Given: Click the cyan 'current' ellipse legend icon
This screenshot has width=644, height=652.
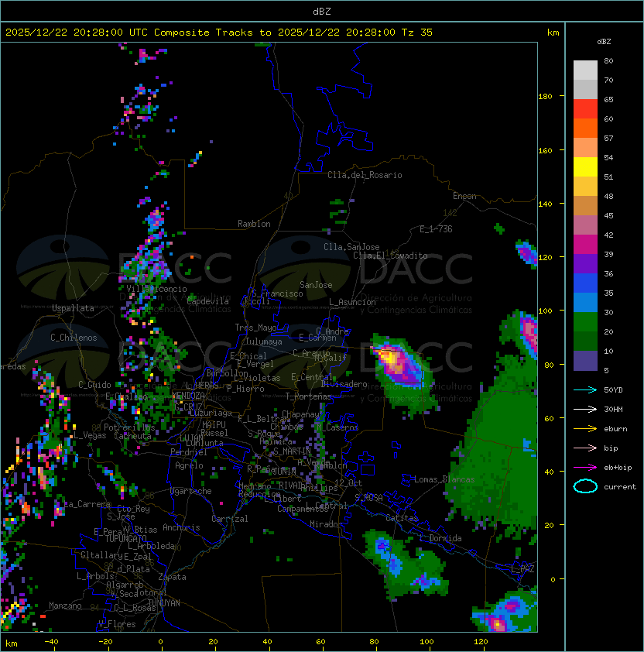Looking at the screenshot, I should coord(585,486).
